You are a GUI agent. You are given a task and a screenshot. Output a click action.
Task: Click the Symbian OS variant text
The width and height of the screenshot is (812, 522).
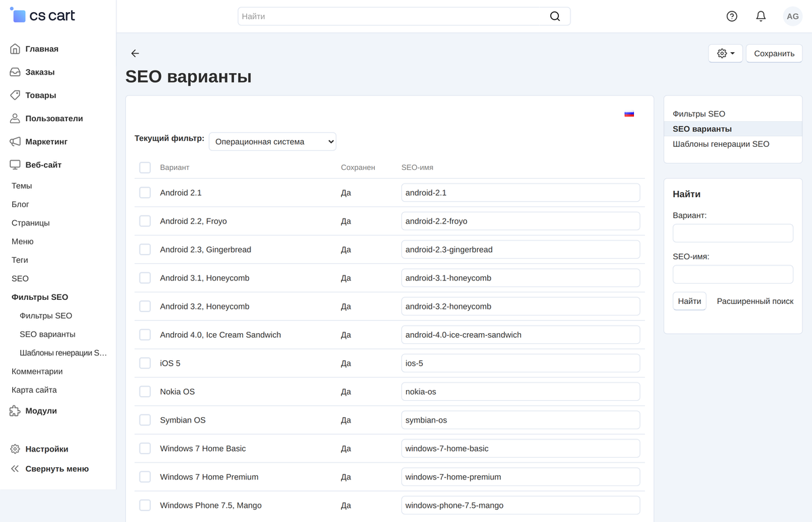pyautogui.click(x=183, y=420)
